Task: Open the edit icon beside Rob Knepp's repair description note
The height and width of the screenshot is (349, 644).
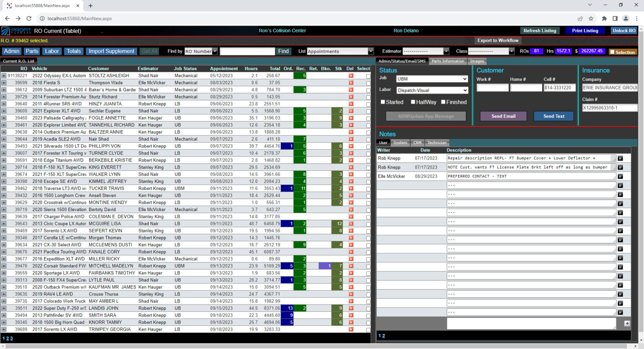Action: click(x=621, y=158)
